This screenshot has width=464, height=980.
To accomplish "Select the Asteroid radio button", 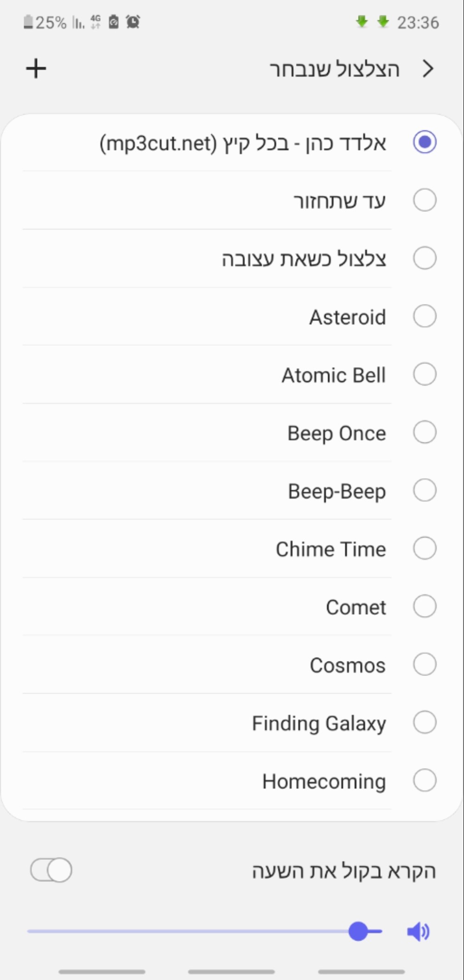I will click(x=425, y=317).
